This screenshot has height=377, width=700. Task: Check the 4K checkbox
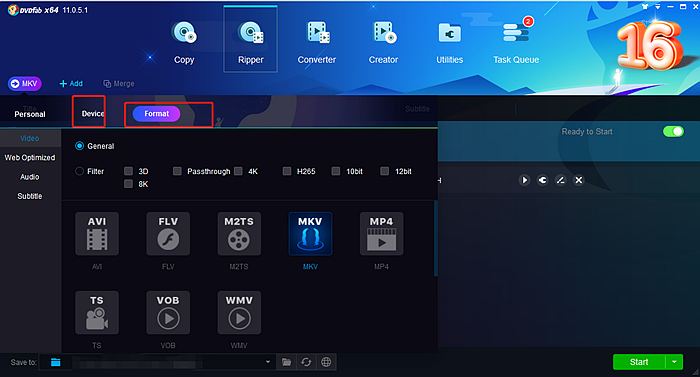[238, 171]
